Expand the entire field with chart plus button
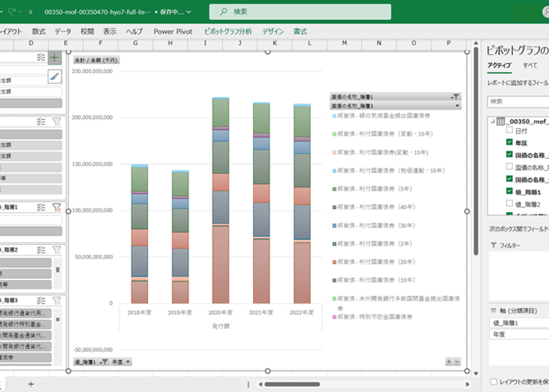The height and width of the screenshot is (392, 549). click(449, 362)
